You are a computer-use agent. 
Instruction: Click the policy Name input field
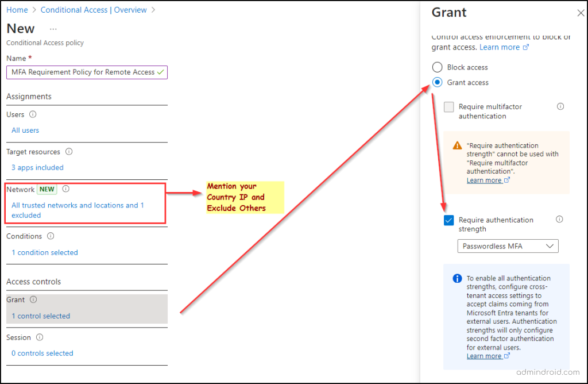coord(86,72)
